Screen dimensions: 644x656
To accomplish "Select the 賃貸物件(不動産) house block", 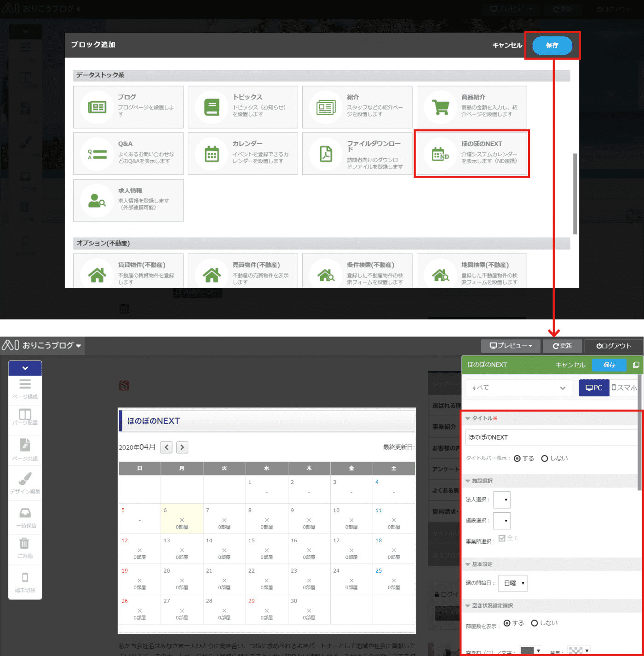I will coord(128,271).
